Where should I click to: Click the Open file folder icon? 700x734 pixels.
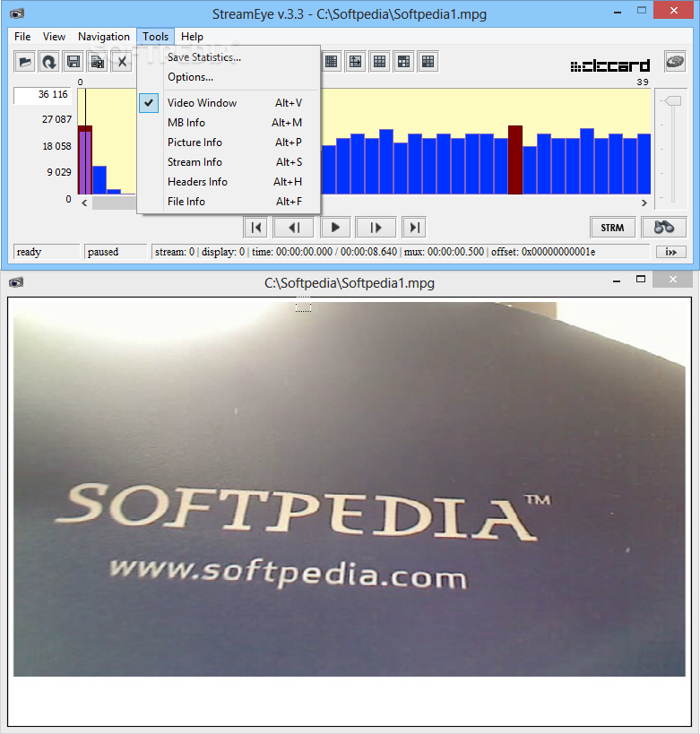click(x=25, y=62)
